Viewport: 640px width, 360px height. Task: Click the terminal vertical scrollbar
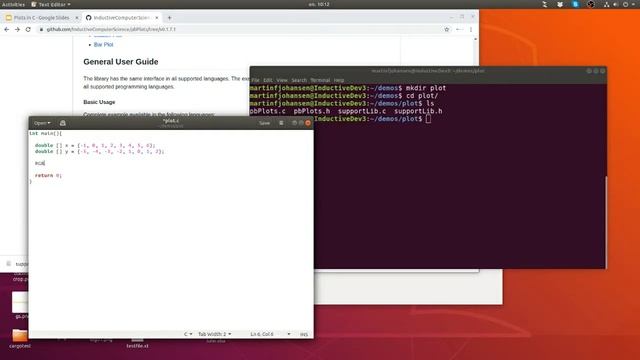click(606, 222)
